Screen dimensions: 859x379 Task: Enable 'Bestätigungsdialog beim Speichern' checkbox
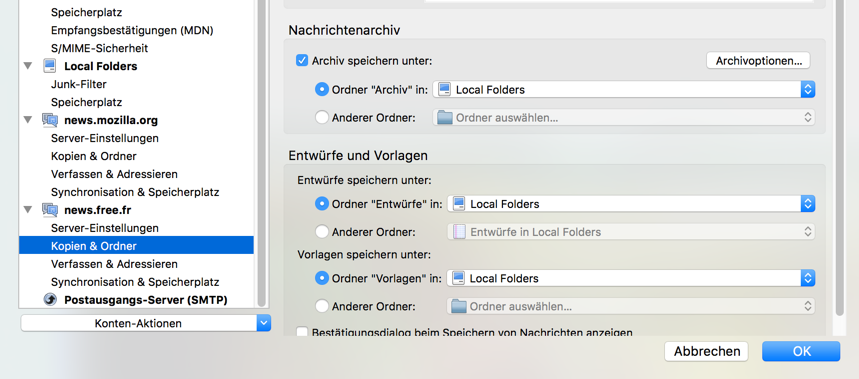302,332
